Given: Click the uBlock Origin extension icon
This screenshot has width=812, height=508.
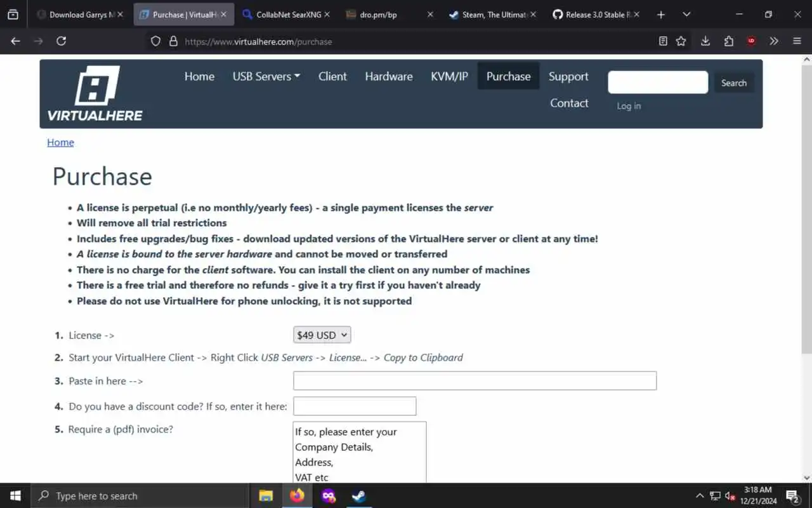Looking at the screenshot, I should (x=751, y=41).
